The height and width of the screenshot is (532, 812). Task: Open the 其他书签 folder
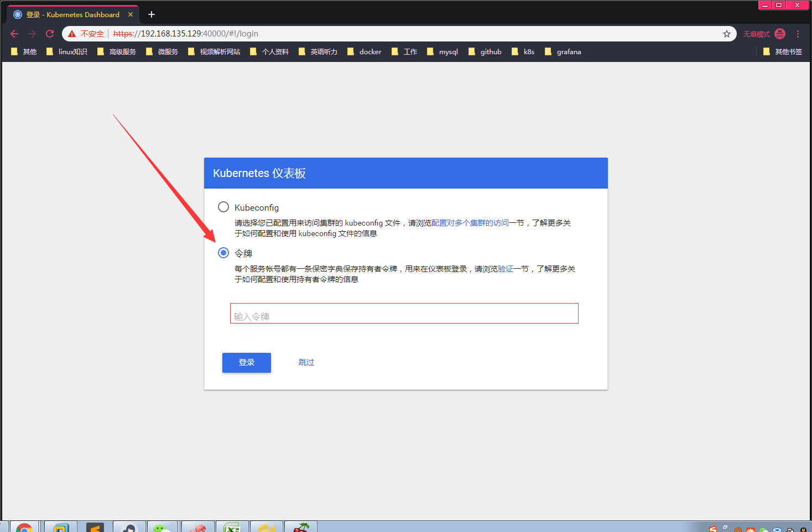[x=783, y=51]
